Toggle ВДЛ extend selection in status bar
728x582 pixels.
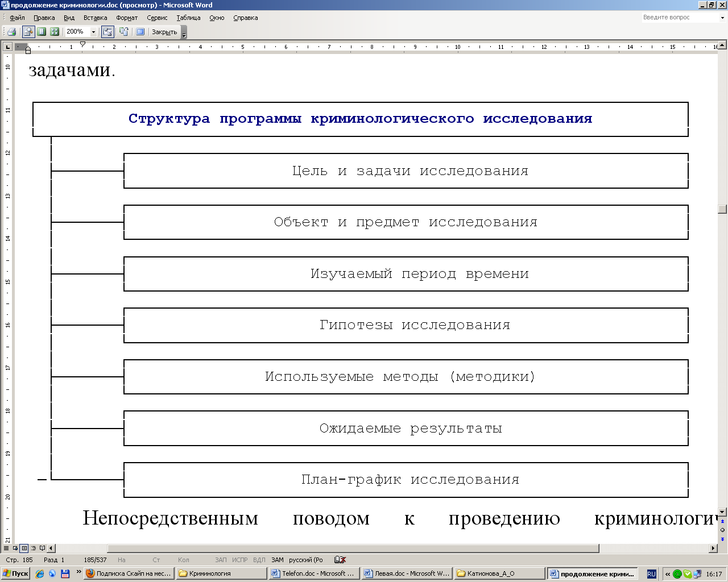click(x=259, y=560)
